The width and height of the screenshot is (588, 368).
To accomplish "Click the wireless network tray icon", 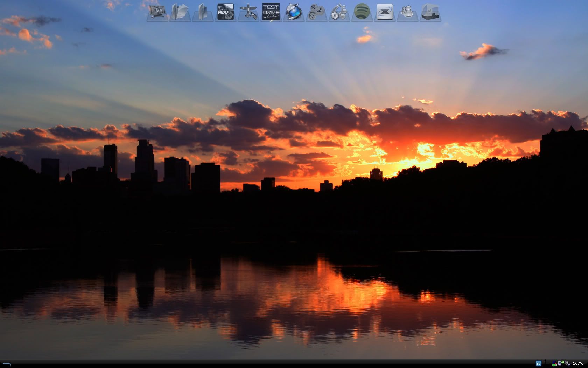I will click(560, 363).
